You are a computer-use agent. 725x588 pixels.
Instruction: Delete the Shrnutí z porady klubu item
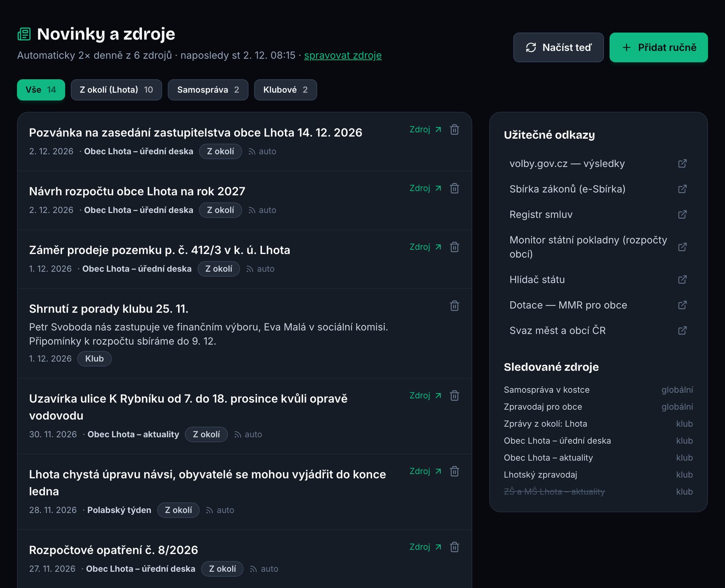click(x=454, y=306)
